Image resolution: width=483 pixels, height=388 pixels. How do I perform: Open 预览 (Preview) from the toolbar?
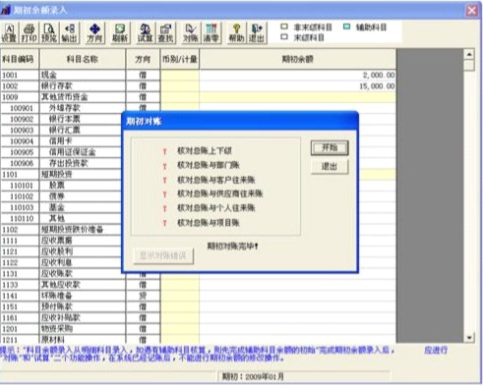tap(49, 33)
